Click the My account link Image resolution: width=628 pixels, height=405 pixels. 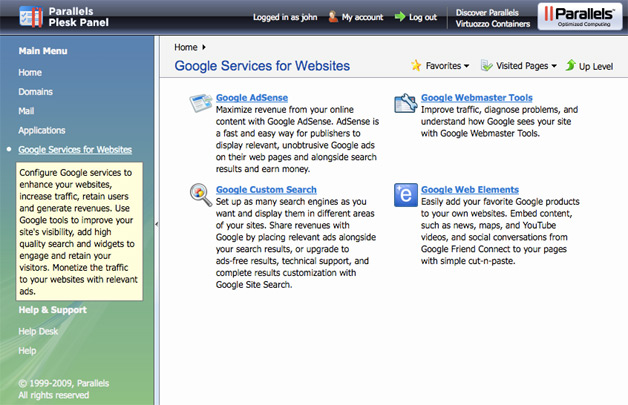[362, 17]
